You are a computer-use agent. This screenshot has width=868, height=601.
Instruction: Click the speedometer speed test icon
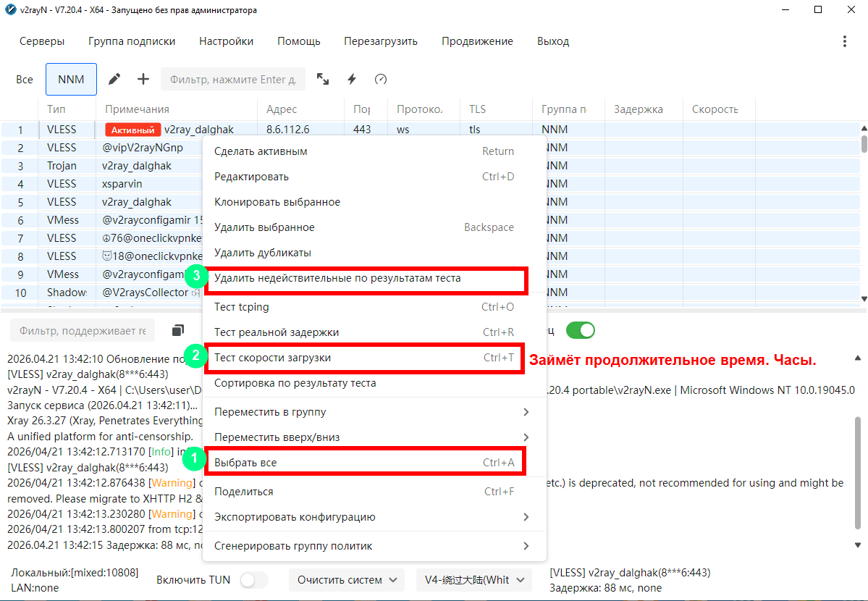(381, 80)
